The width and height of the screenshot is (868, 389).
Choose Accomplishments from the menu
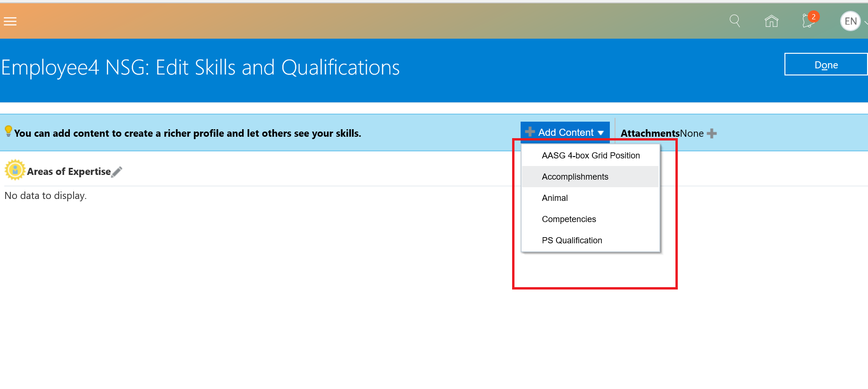590,177
